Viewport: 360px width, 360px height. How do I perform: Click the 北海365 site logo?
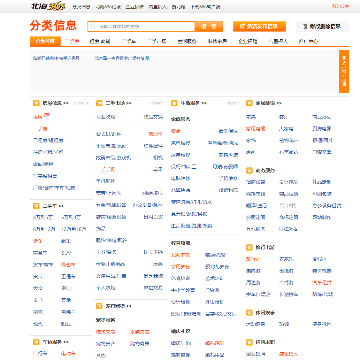48,6
